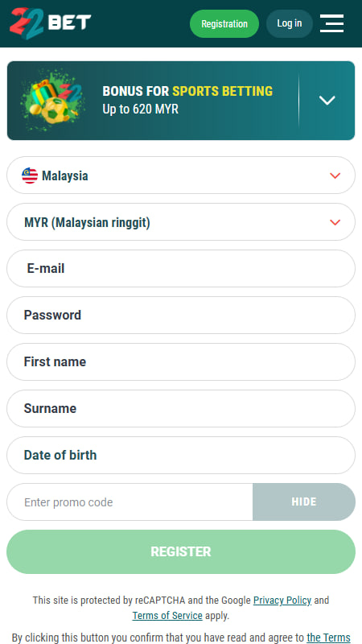The image size is (362, 644).
Task: Open the Google Privacy Policy link
Action: coord(282,600)
